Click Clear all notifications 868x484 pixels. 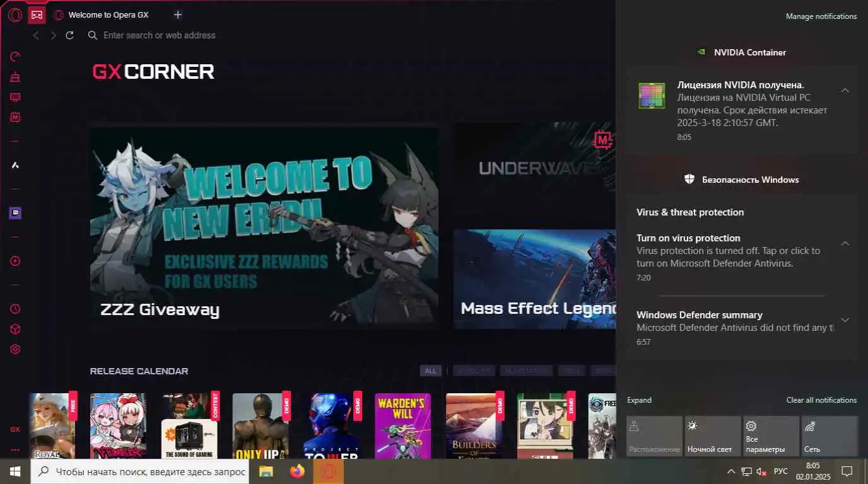[x=821, y=400]
